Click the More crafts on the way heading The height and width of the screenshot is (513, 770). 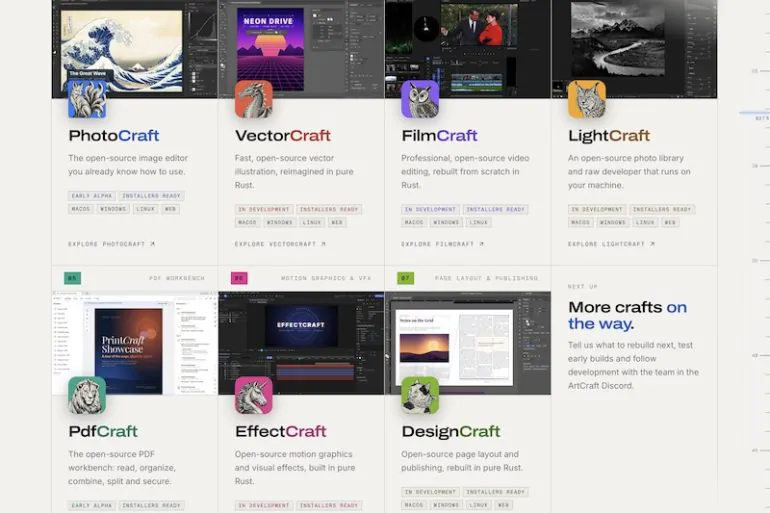[628, 315]
